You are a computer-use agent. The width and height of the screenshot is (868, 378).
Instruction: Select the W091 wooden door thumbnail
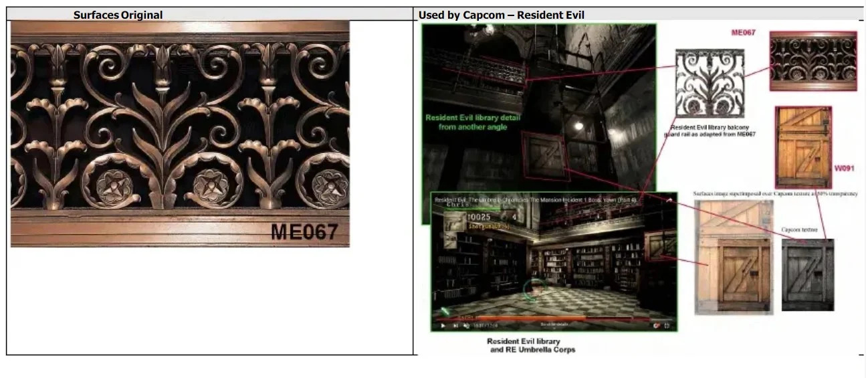(803, 147)
